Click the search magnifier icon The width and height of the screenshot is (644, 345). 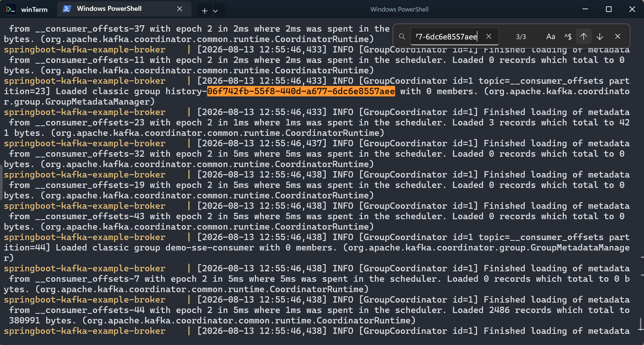coord(402,36)
